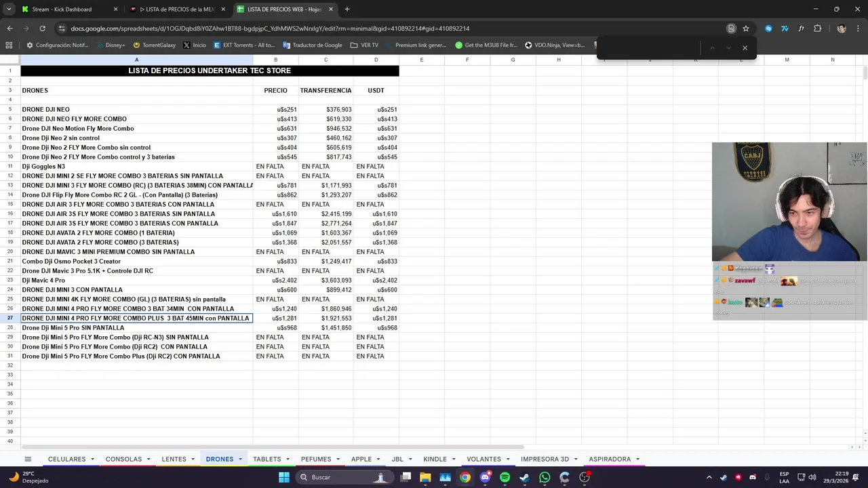Expand CELULARES sheet tab dropdown arrow
The width and height of the screenshot is (868, 488).
(x=92, y=460)
